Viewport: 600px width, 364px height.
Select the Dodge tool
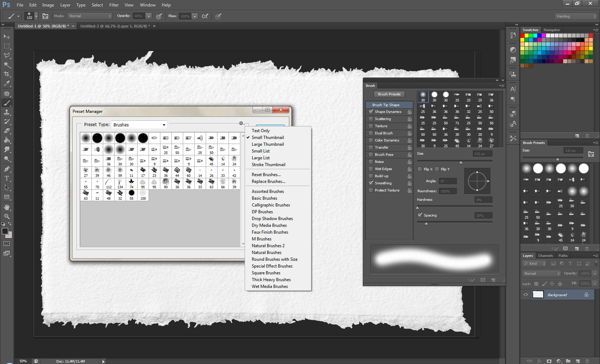pos(7,159)
